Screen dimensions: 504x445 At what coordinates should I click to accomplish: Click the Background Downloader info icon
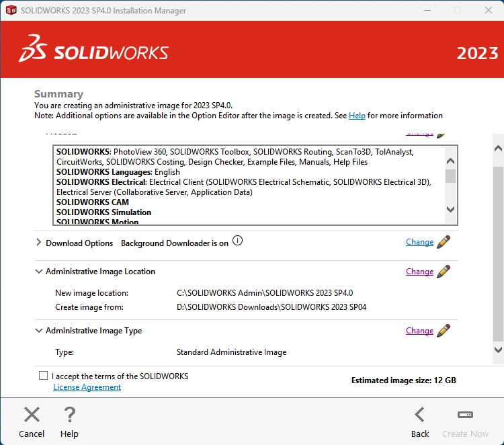coord(237,241)
